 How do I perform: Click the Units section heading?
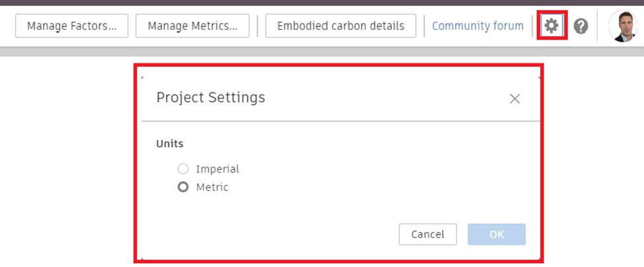(x=170, y=143)
